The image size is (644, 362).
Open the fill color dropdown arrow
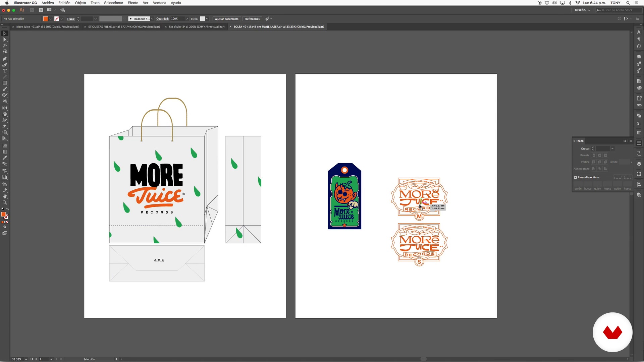(50, 19)
